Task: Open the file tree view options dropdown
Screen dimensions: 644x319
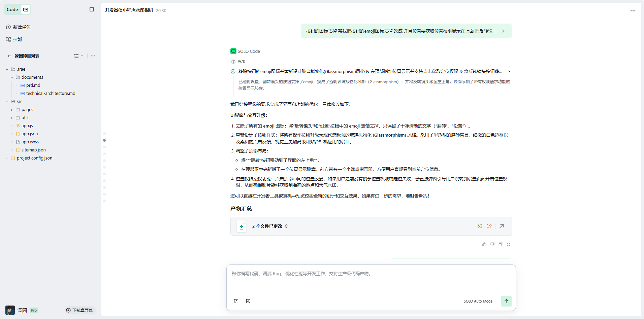Action: click(78, 56)
